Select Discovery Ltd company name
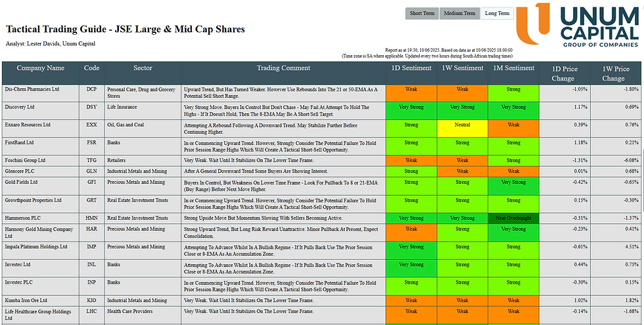This screenshot has height=325, width=644. point(20,107)
